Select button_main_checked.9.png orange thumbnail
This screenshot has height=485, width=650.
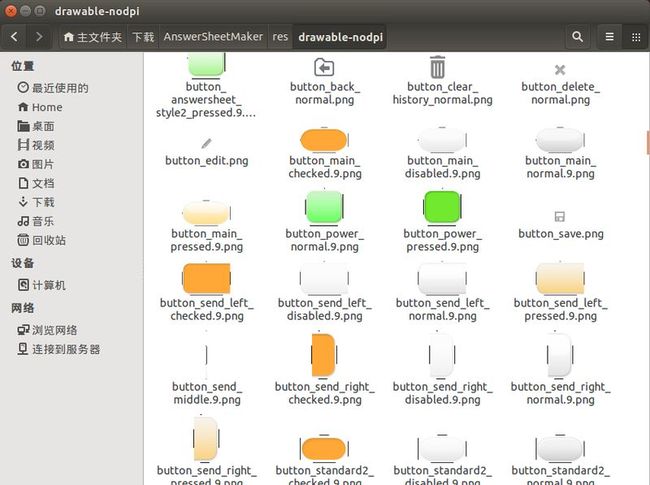324,140
